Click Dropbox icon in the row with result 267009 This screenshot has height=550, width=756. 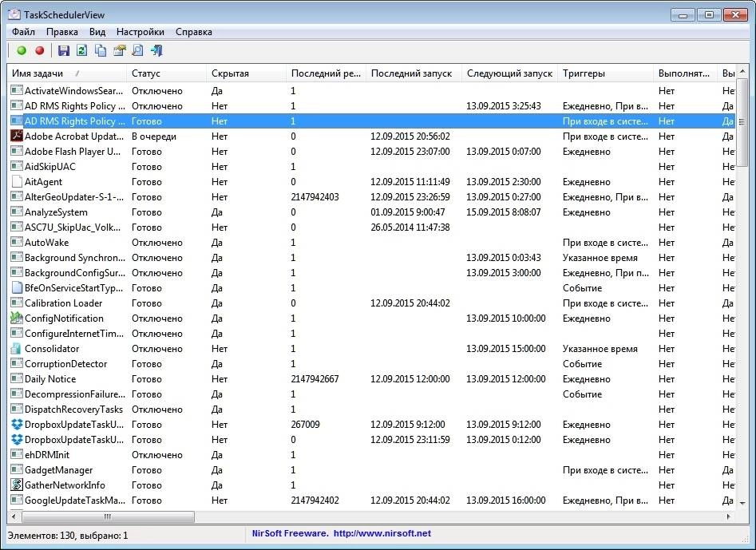tap(17, 424)
